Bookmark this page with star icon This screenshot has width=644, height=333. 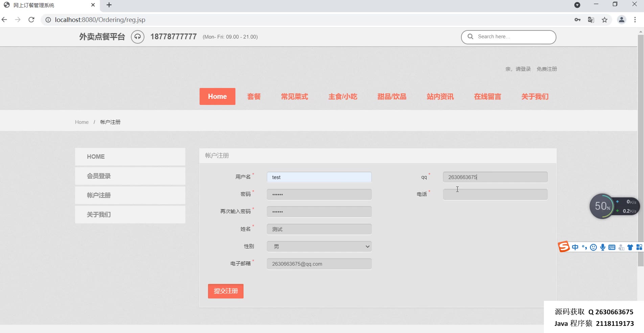pyautogui.click(x=604, y=20)
